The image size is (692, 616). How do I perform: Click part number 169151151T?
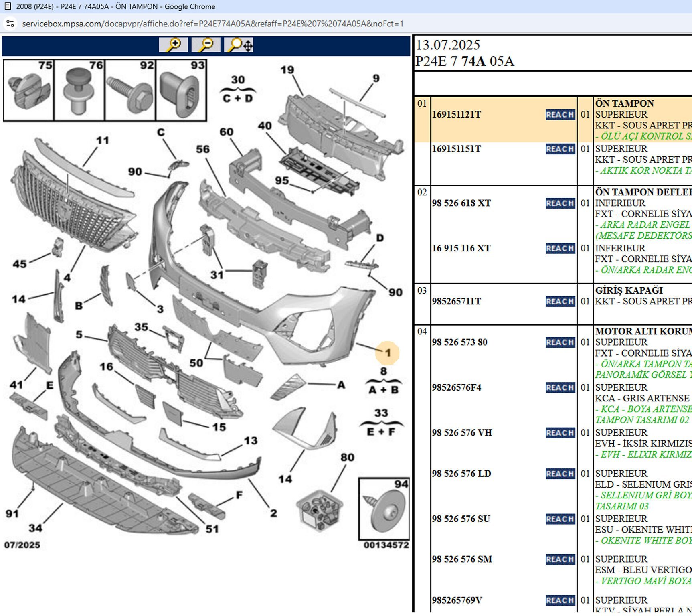[456, 149]
